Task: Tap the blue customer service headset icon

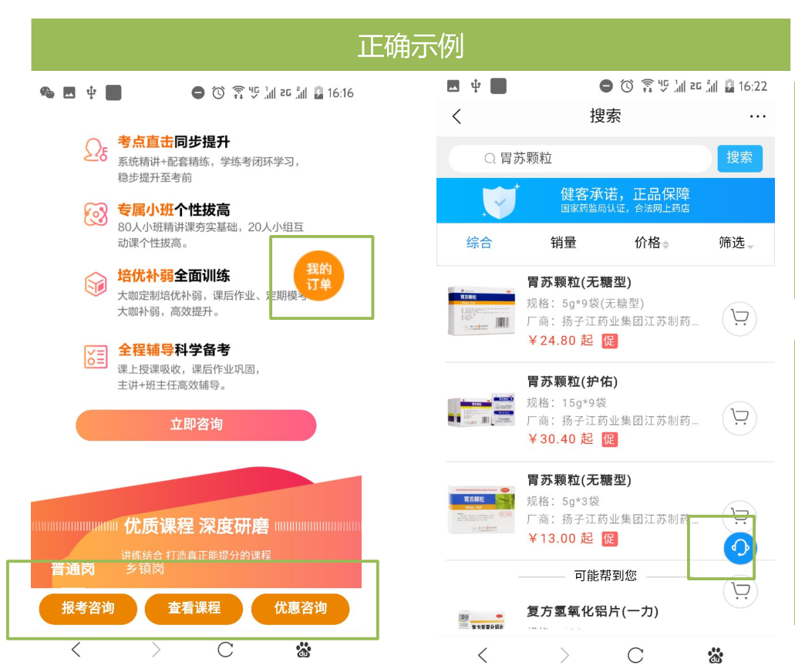Action: pos(739,548)
